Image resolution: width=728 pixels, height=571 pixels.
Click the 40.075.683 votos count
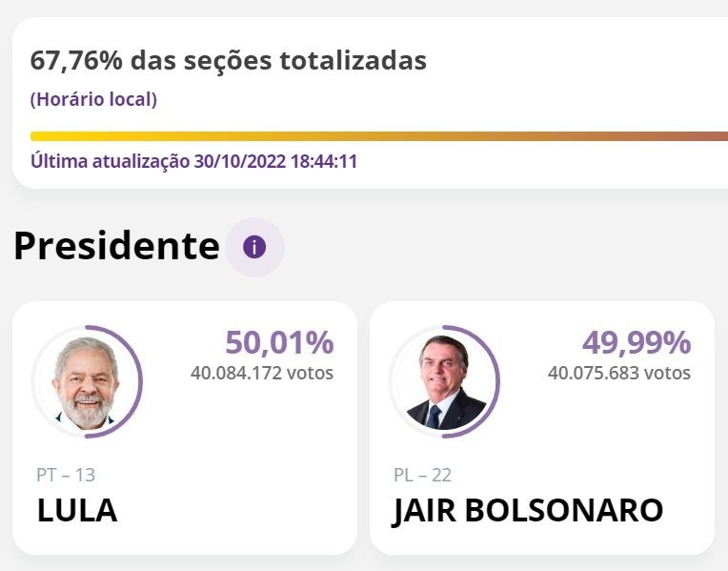[x=619, y=372]
